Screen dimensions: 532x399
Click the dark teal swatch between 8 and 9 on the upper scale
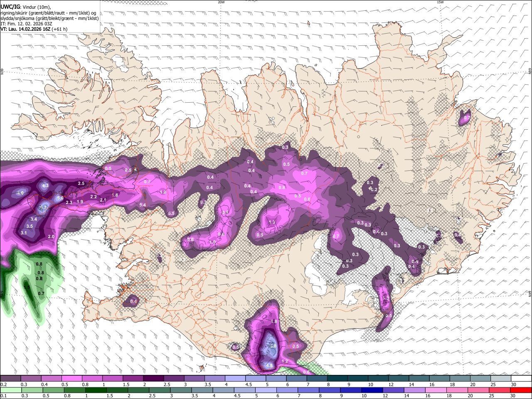(x=337, y=378)
